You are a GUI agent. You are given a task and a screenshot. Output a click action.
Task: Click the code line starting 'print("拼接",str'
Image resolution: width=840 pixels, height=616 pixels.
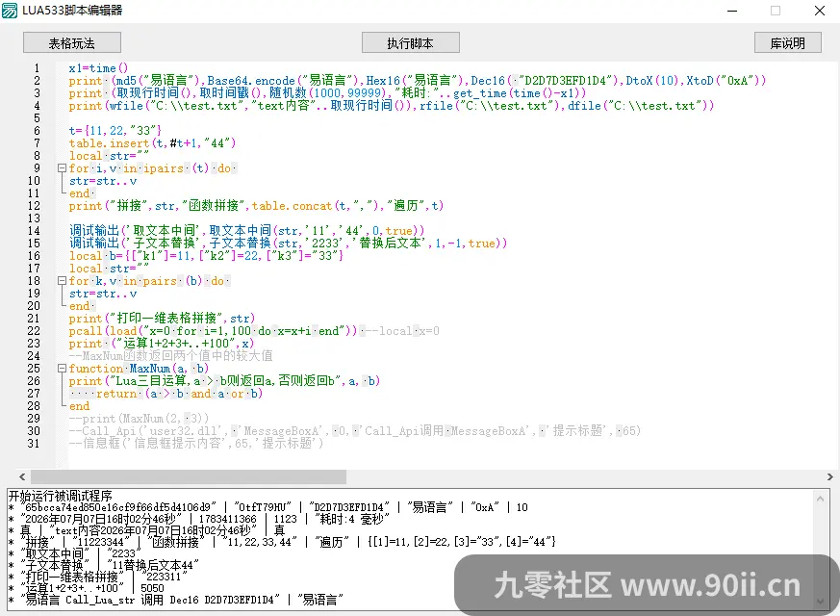pos(256,206)
